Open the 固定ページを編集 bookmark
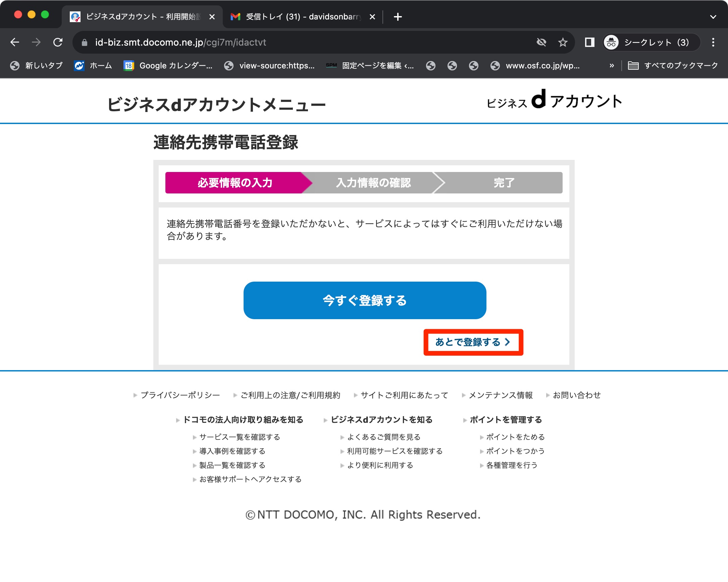 [370, 65]
